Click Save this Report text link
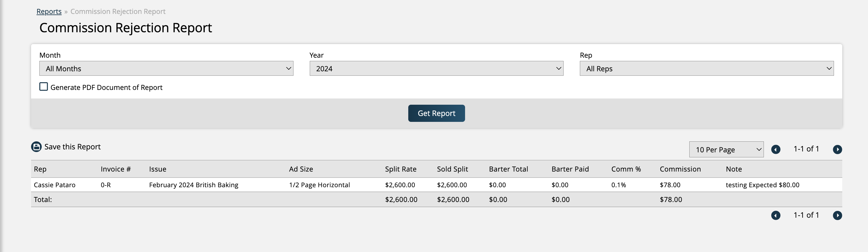868x252 pixels. coord(72,147)
